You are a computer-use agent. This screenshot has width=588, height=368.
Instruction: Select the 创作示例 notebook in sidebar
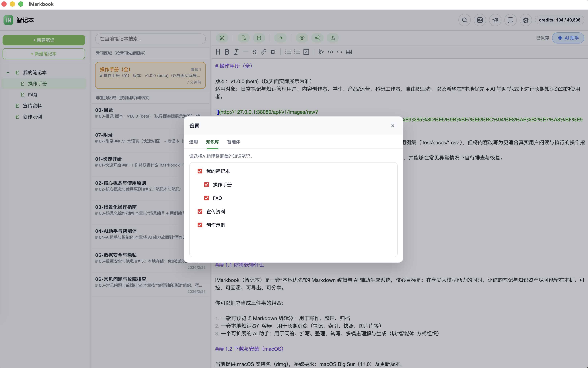pos(32,117)
